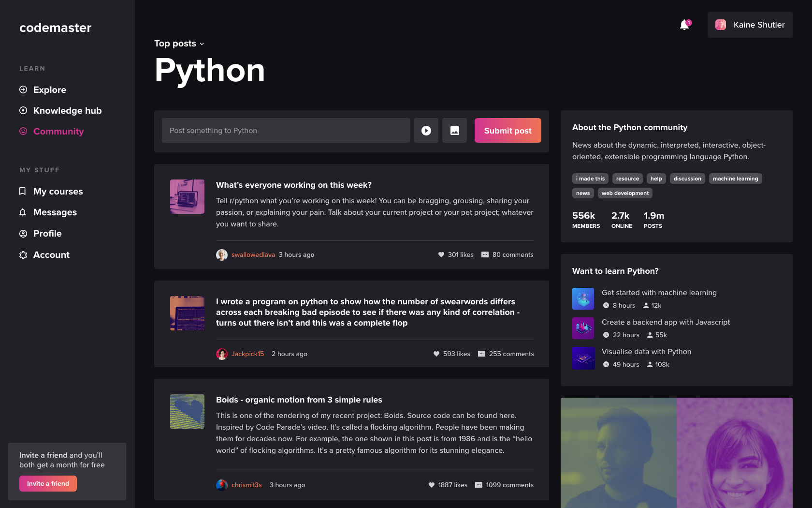Click Jackpick15's avatar
The width and height of the screenshot is (812, 508).
pos(222,354)
